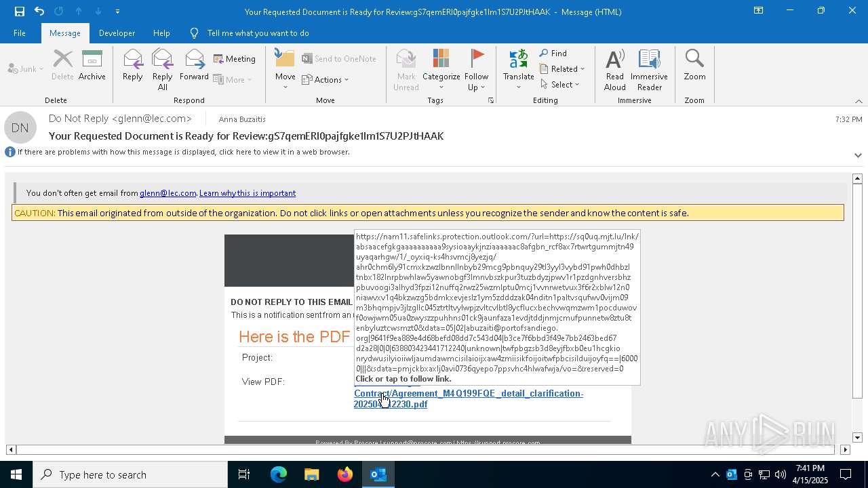Viewport: 868px width, 488px height.
Task: Archive this message
Action: tap(92, 65)
